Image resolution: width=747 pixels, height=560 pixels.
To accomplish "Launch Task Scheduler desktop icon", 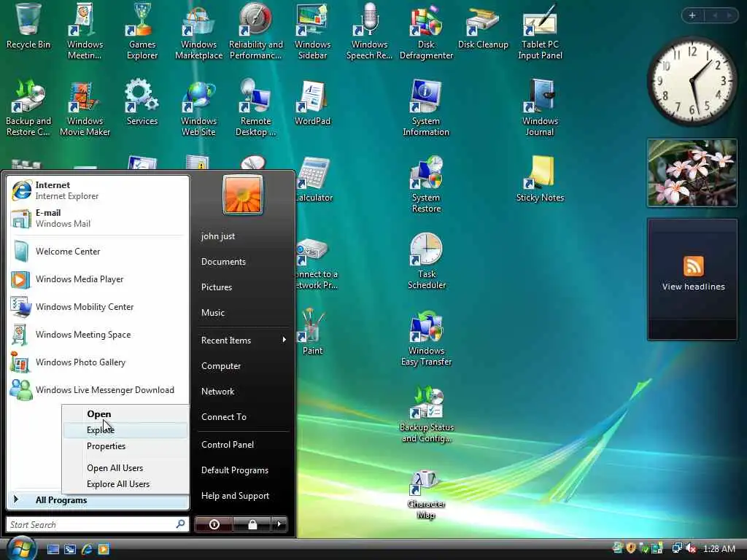I will pyautogui.click(x=426, y=261).
